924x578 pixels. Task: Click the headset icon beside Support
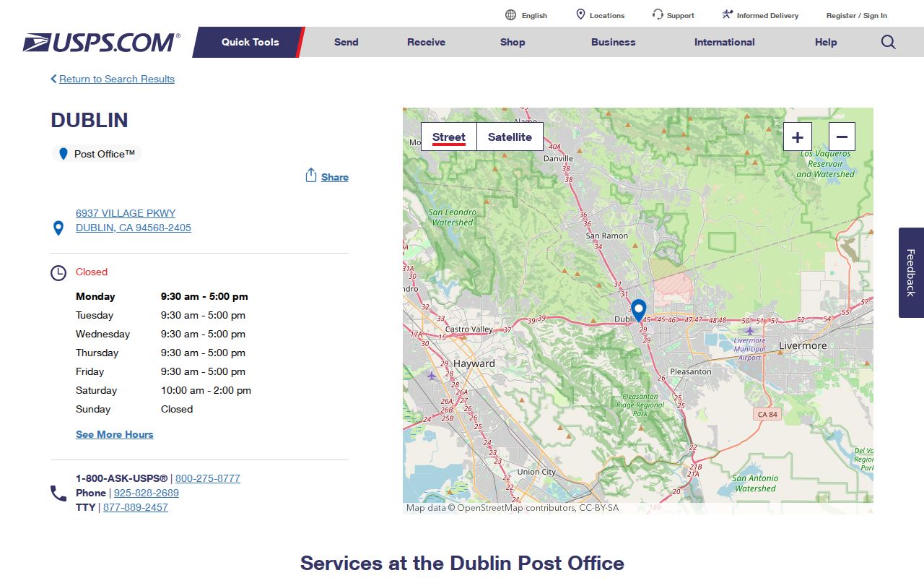[658, 14]
